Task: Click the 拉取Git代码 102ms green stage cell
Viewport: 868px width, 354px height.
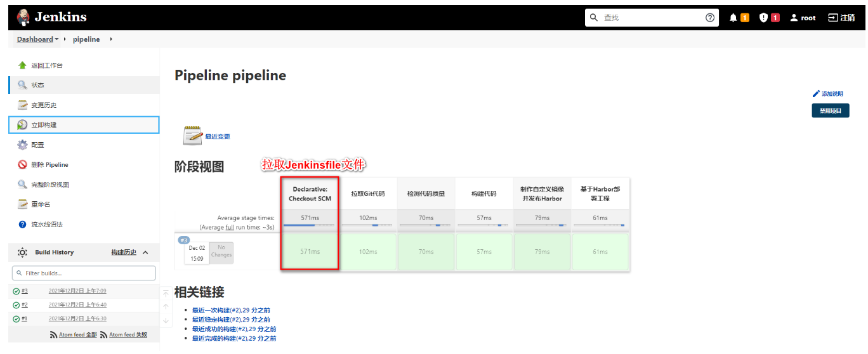Action: pos(368,252)
